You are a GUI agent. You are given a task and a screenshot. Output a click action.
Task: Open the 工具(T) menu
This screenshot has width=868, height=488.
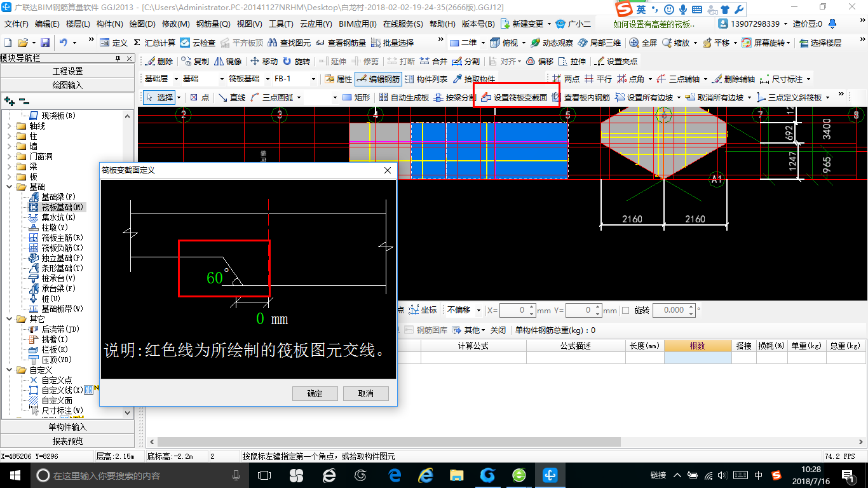[281, 24]
